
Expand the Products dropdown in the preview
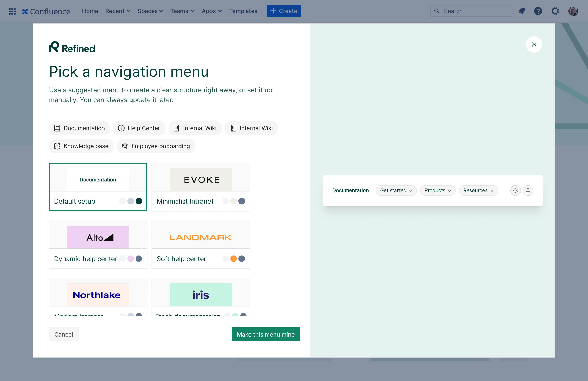coord(438,190)
